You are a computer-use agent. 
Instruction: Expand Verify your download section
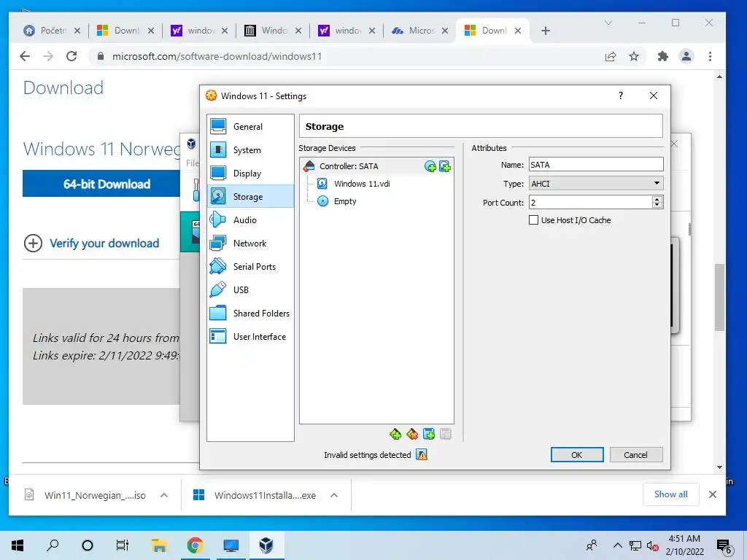33,244
